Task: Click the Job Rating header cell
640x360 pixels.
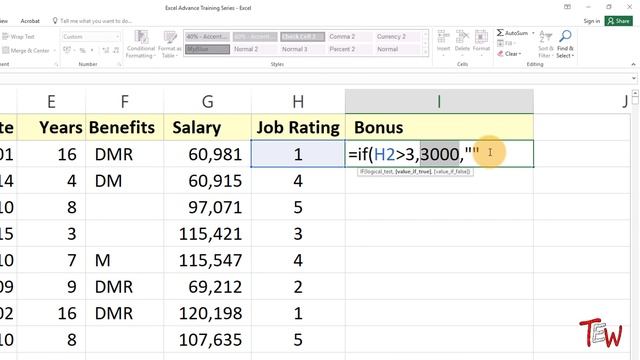Action: pyautogui.click(x=298, y=127)
